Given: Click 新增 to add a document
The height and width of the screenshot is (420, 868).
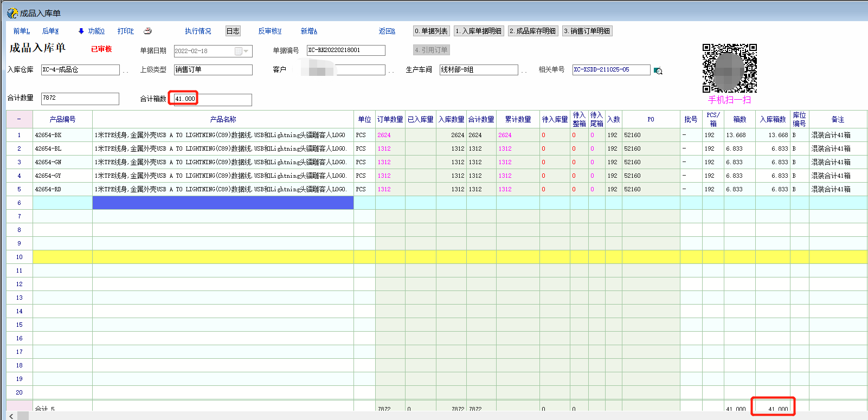Looking at the screenshot, I should pyautogui.click(x=308, y=31).
